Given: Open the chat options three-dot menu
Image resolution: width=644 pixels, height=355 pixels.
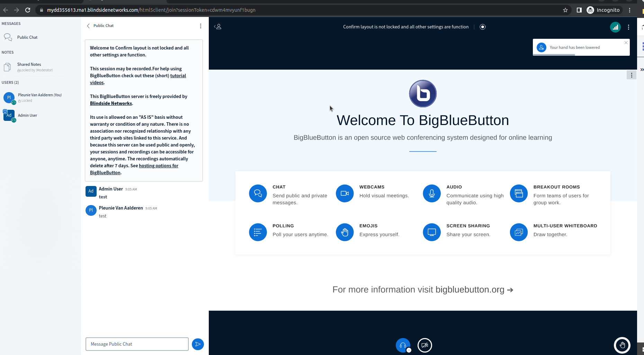Looking at the screenshot, I should coord(200,26).
